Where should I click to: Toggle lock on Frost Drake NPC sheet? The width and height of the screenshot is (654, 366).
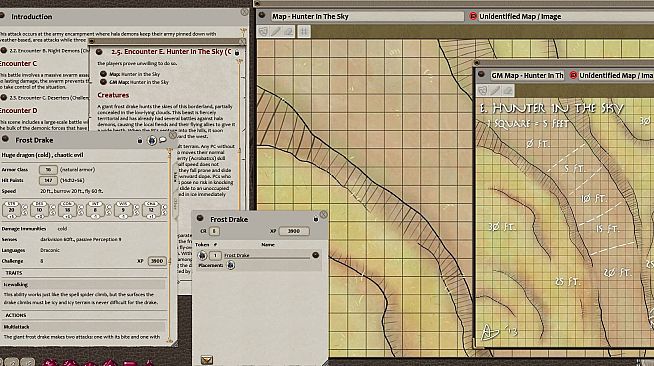[140, 140]
